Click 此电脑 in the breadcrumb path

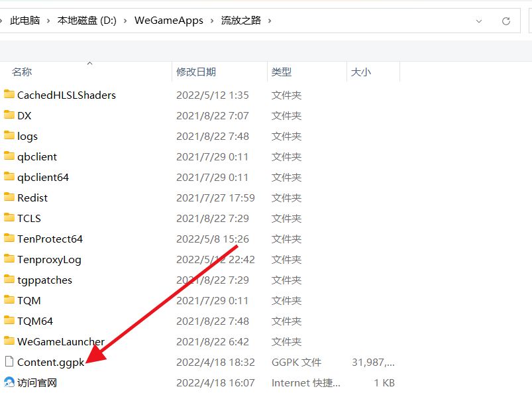coord(25,21)
